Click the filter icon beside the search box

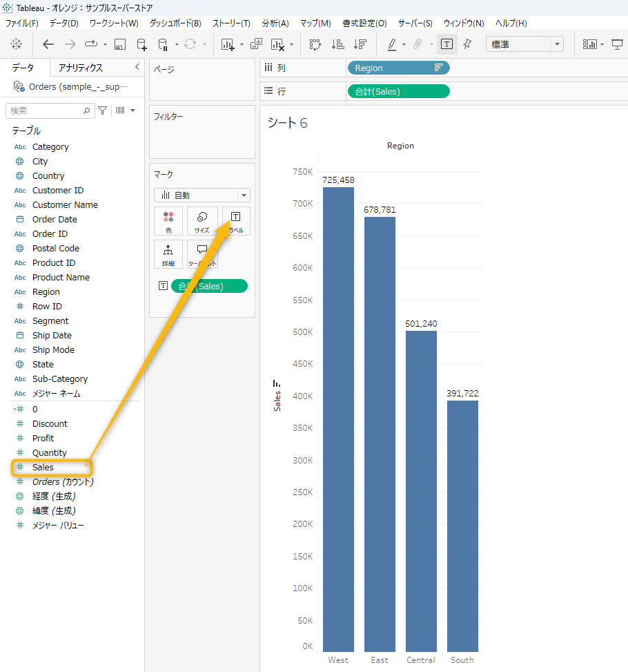coord(103,111)
